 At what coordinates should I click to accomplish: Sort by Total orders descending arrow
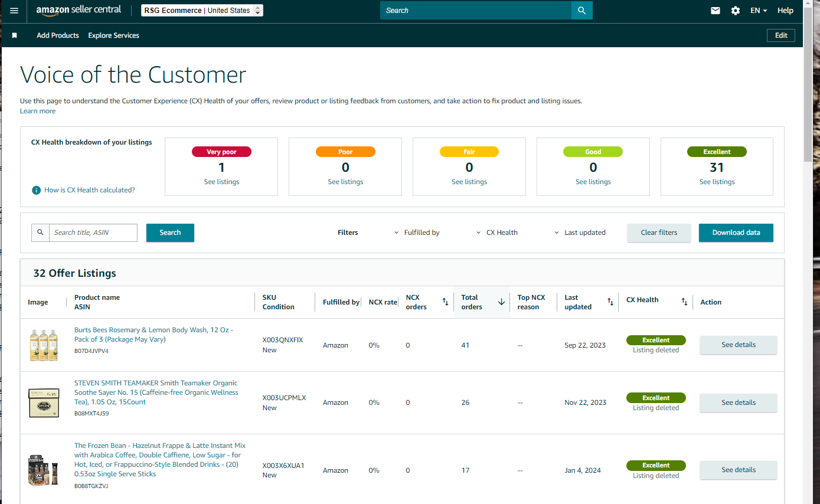502,302
